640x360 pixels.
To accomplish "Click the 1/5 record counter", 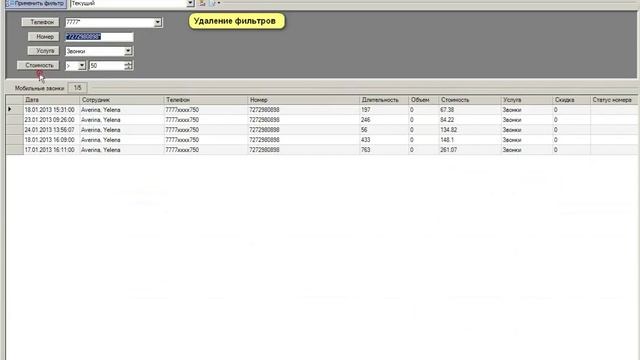I will pyautogui.click(x=78, y=88).
